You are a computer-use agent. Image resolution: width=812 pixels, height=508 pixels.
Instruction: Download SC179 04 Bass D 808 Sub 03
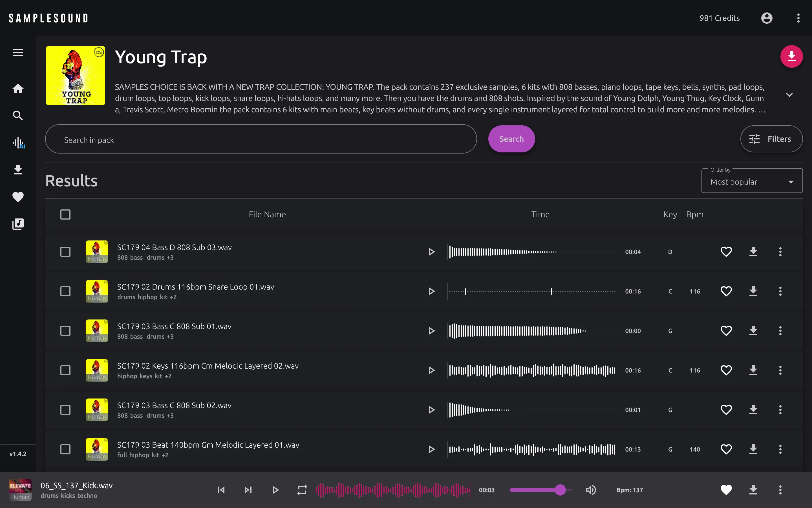tap(753, 252)
